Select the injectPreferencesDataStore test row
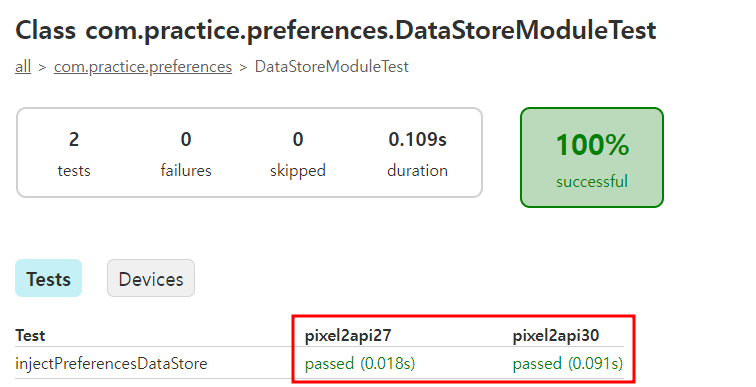This screenshot has width=756, height=387. pos(319,363)
